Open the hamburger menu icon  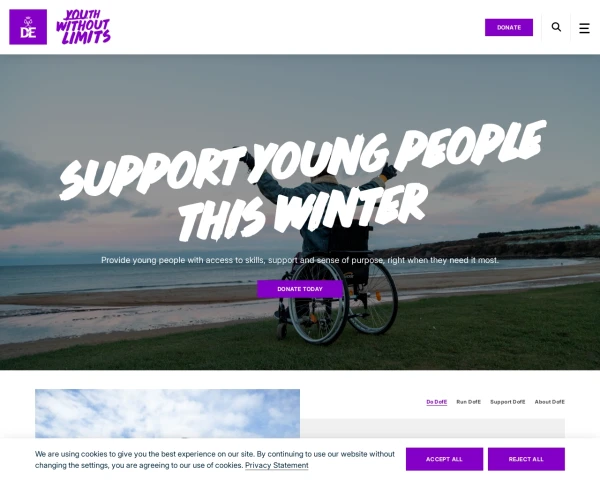(x=584, y=28)
